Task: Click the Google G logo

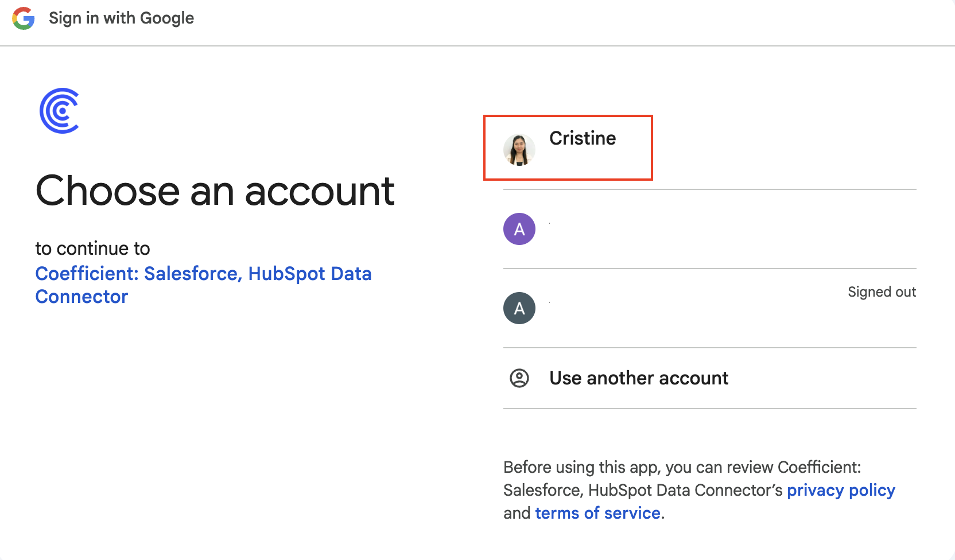Action: click(24, 18)
